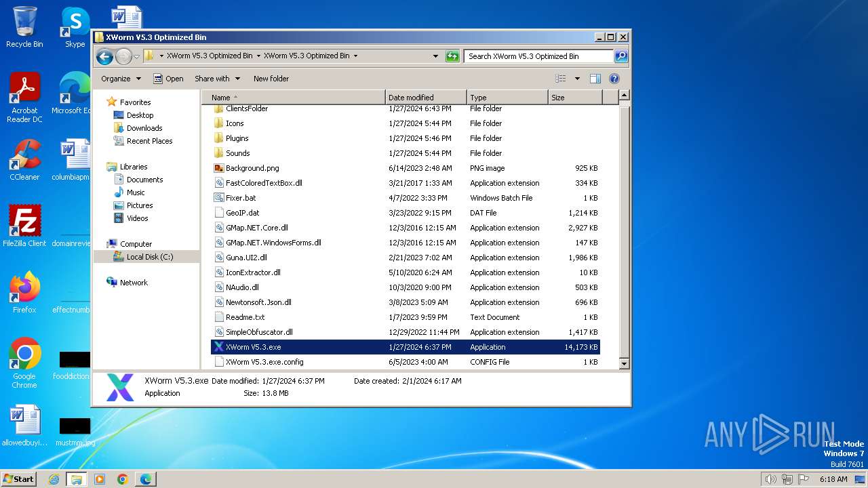Select the XWorm V5.3.exe.config file
Screen dimensions: 868x488
coord(264,362)
